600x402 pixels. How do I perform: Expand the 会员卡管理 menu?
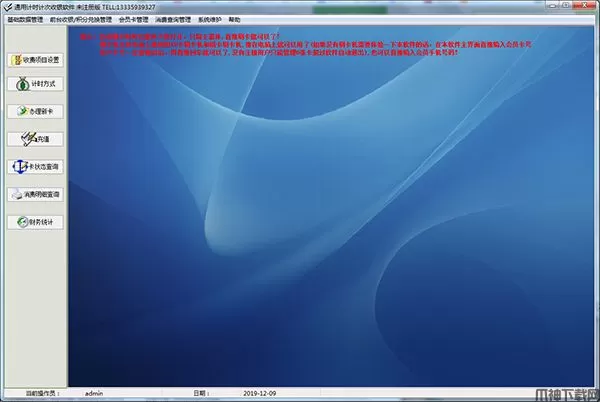133,20
